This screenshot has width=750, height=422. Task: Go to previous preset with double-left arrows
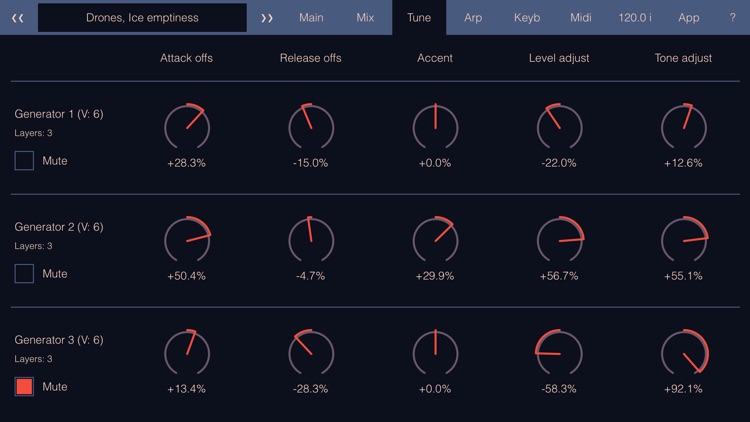point(18,18)
